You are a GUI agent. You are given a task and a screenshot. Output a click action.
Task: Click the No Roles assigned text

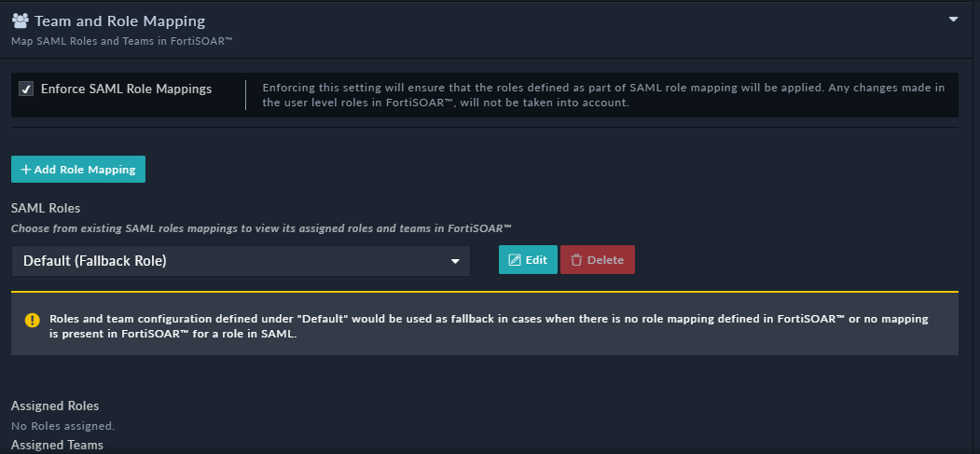tap(62, 426)
